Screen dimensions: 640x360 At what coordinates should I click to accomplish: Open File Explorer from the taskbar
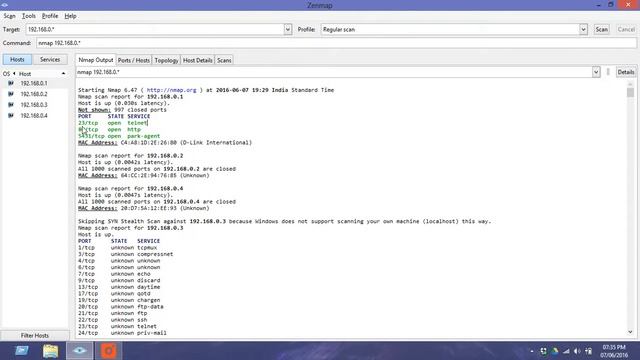pyautogui.click(x=51, y=351)
